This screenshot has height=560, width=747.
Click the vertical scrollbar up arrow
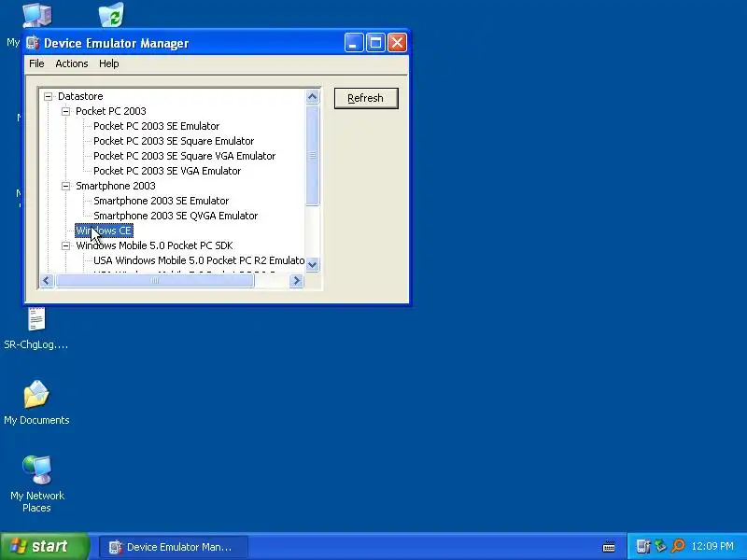click(x=313, y=97)
